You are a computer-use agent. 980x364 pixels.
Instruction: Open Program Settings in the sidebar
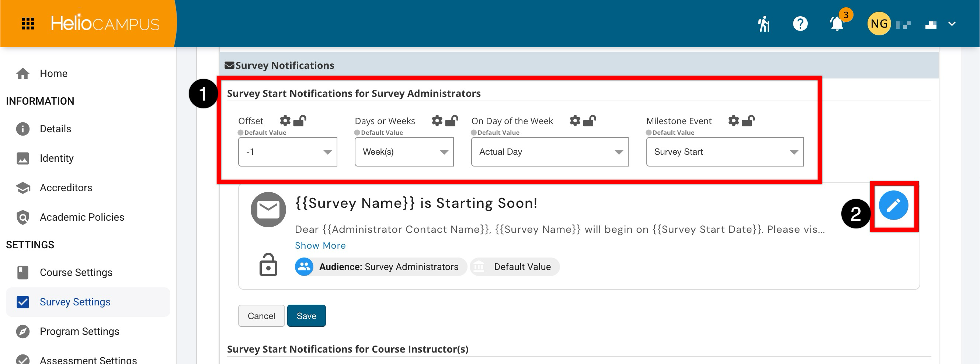point(88,331)
